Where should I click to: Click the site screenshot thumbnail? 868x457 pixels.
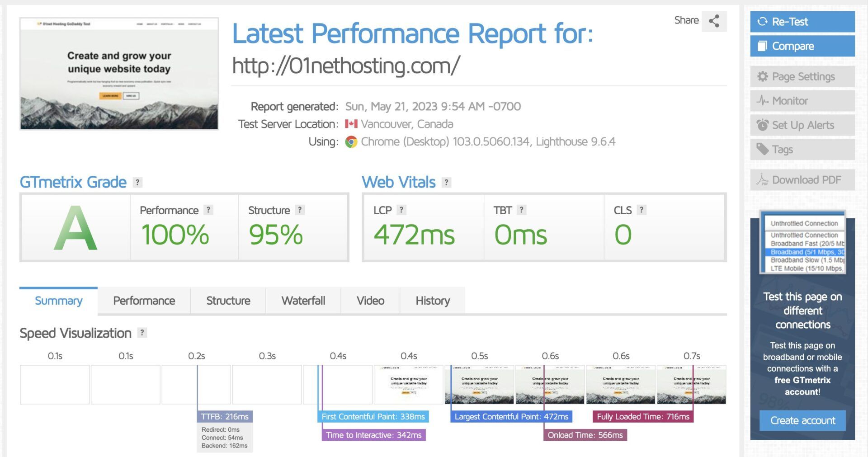(x=119, y=74)
